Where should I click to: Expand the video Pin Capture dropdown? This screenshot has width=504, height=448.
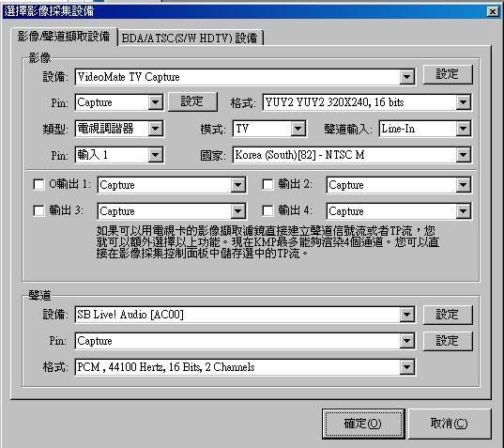(119, 102)
